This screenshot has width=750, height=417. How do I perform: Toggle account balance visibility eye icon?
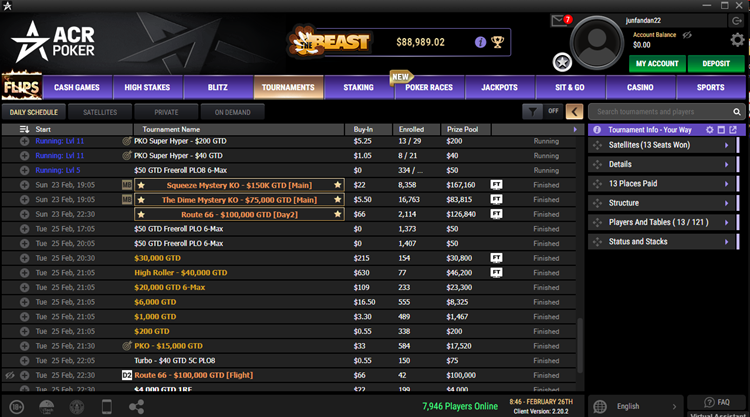(x=688, y=34)
